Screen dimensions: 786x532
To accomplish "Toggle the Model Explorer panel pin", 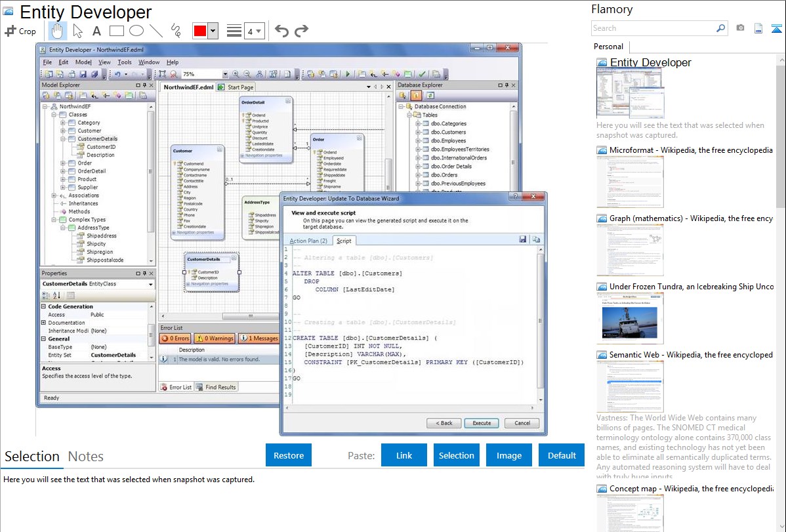I will point(144,85).
